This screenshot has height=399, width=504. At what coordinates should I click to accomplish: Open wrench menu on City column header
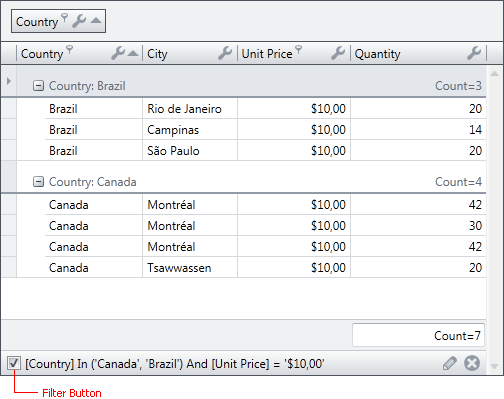[x=225, y=53]
